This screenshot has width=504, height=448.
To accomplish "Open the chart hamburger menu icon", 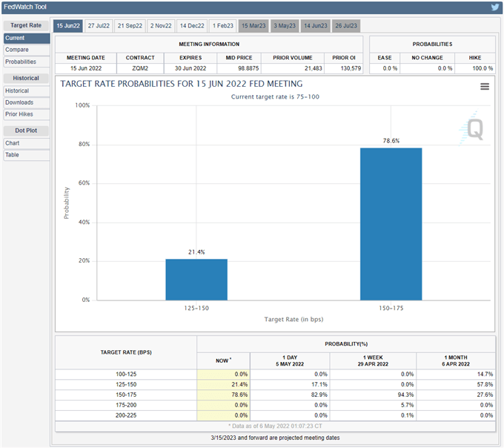I will (485, 86).
